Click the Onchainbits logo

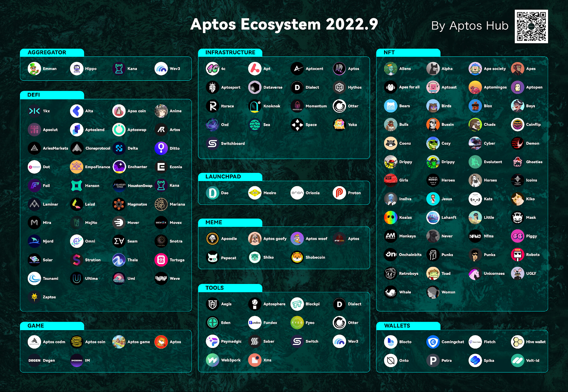391,255
